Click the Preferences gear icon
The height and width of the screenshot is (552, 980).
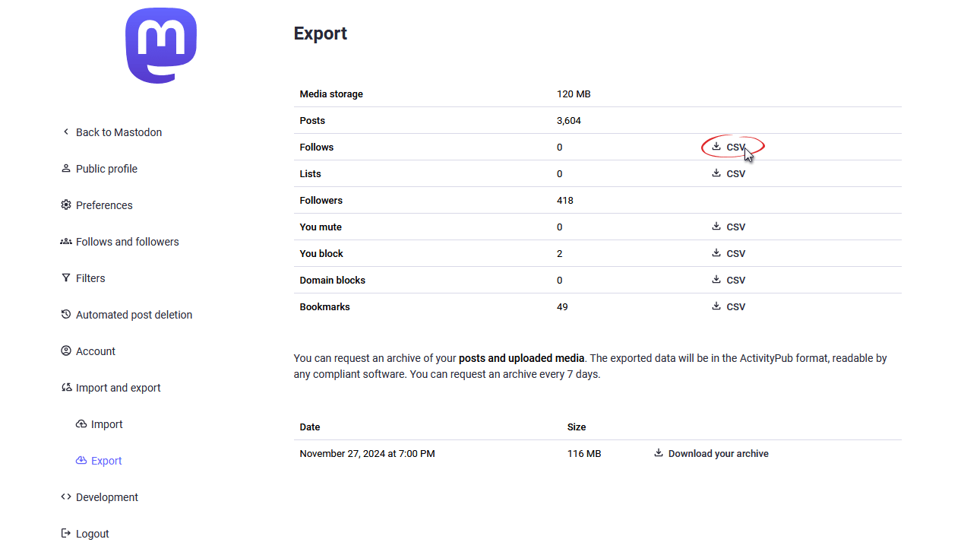point(66,205)
